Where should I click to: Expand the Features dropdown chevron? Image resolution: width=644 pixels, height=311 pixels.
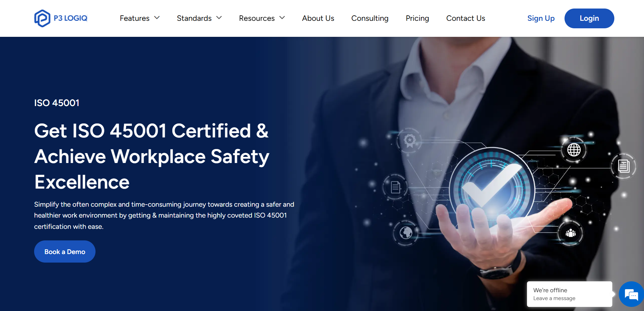click(157, 18)
